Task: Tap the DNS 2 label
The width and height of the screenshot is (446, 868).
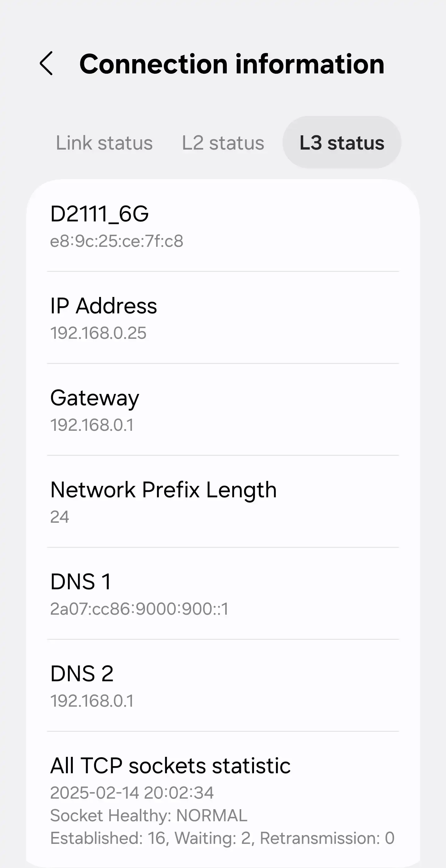Action: click(82, 674)
